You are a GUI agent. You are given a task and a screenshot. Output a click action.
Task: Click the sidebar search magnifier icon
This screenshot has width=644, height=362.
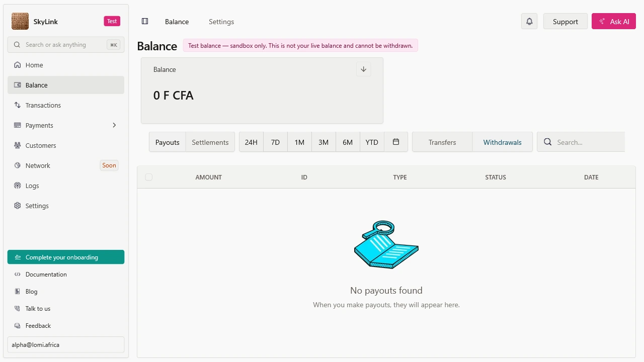18,45
